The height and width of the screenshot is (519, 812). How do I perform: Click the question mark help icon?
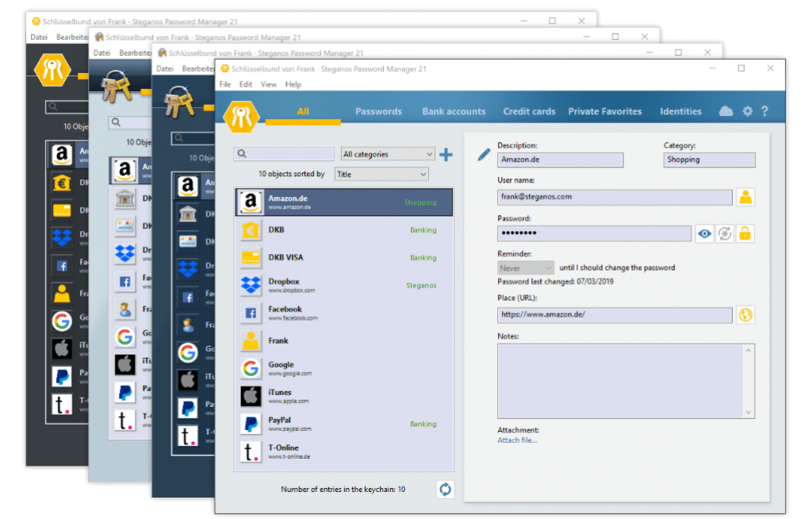(x=765, y=111)
